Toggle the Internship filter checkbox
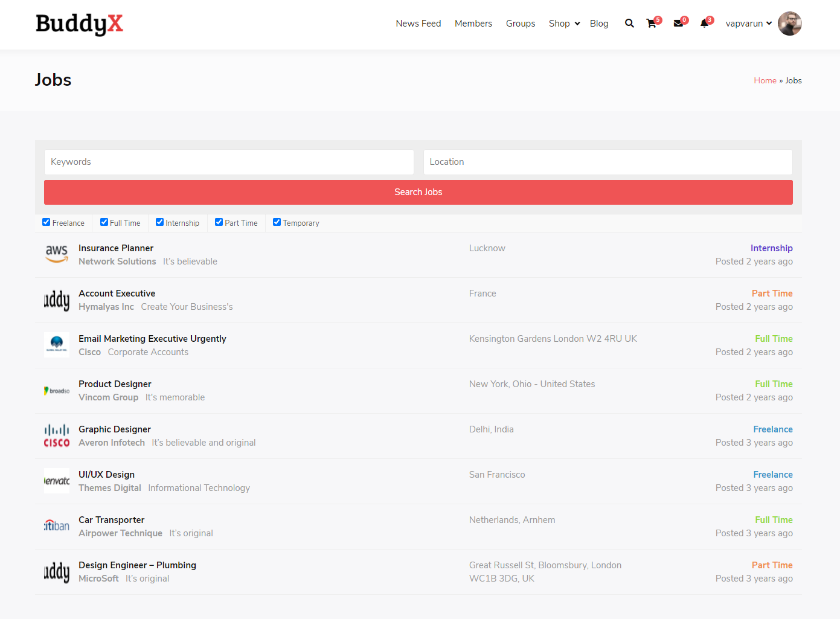Viewport: 840px width, 619px height. 160,222
